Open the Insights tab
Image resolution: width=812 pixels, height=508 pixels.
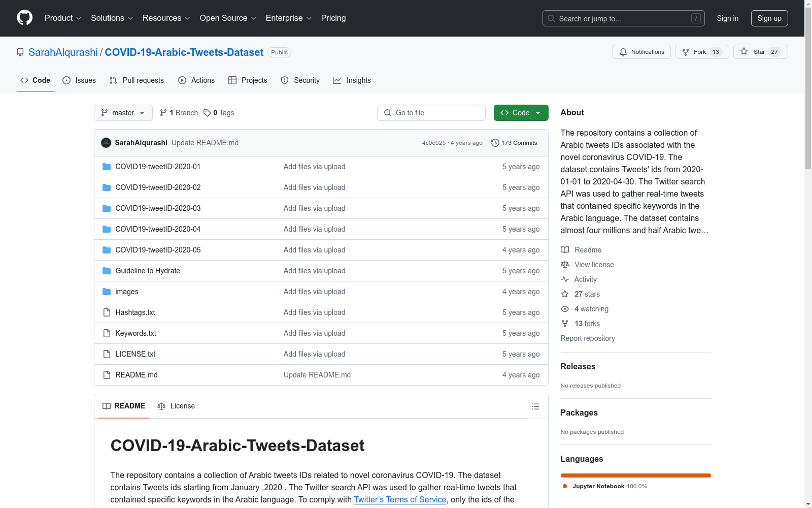coord(352,80)
